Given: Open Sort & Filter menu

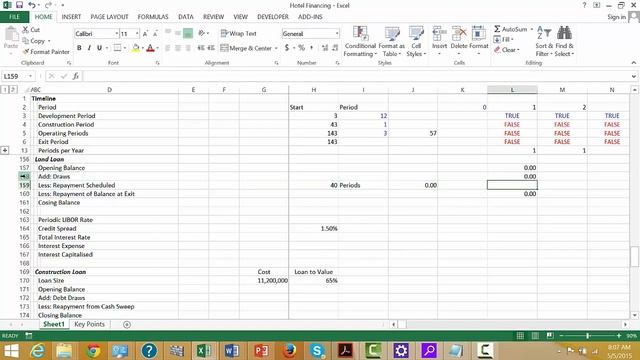Looking at the screenshot, I should point(544,41).
